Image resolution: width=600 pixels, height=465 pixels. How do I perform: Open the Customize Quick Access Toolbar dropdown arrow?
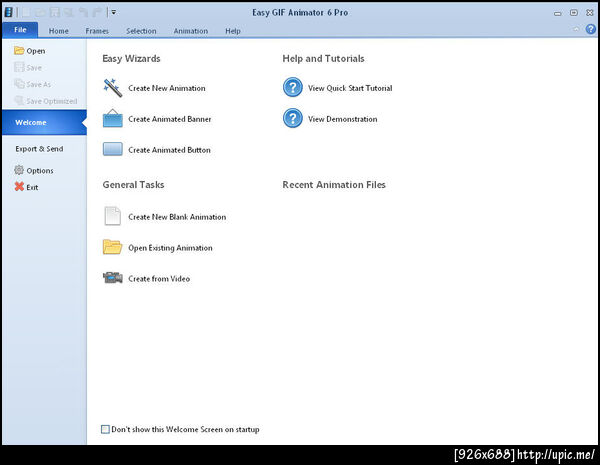coord(114,12)
